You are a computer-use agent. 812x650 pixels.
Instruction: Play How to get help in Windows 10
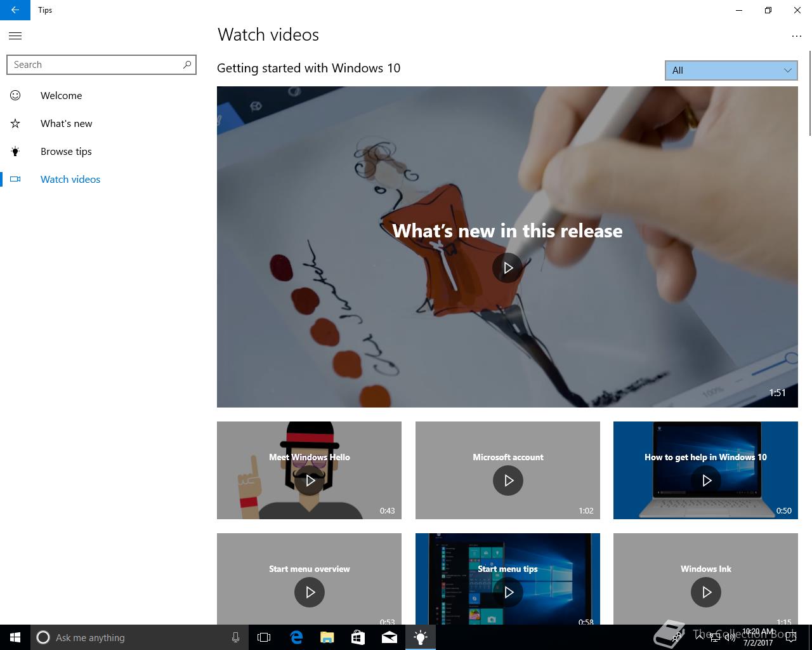[x=706, y=481]
